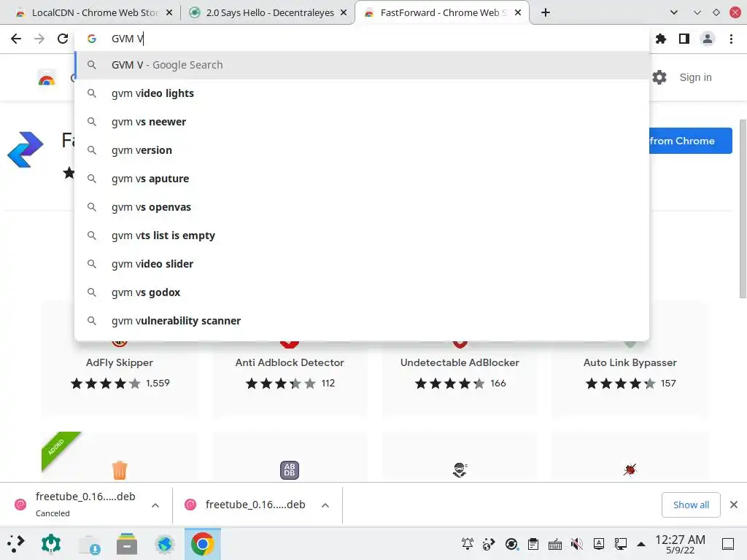Choose the 'gvm vs neewer' suggestion
Viewport: 747px width, 560px height.
(362, 122)
